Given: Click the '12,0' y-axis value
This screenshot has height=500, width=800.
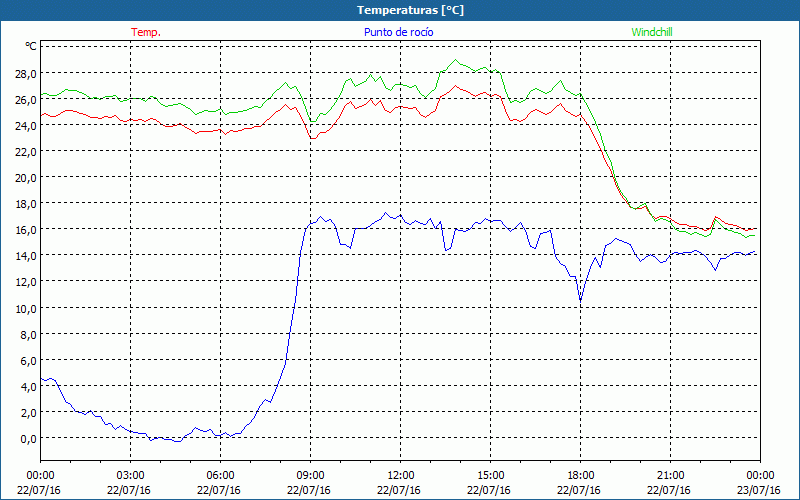Looking at the screenshot, I should [25, 282].
